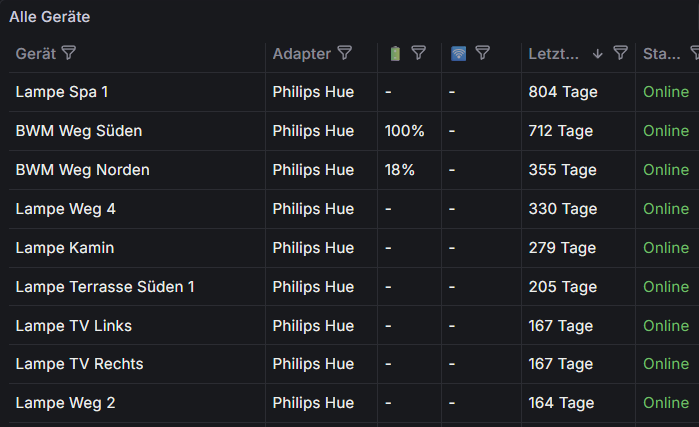Image resolution: width=699 pixels, height=427 pixels.
Task: Sort by the Gerät column header
Action: pos(35,53)
